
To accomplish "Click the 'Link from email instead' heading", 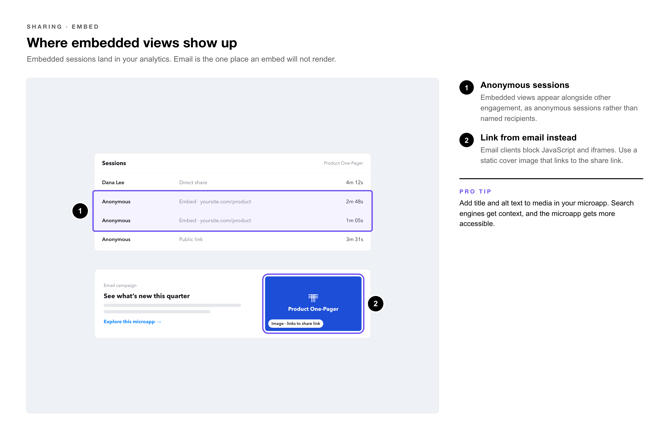I will coord(528,138).
